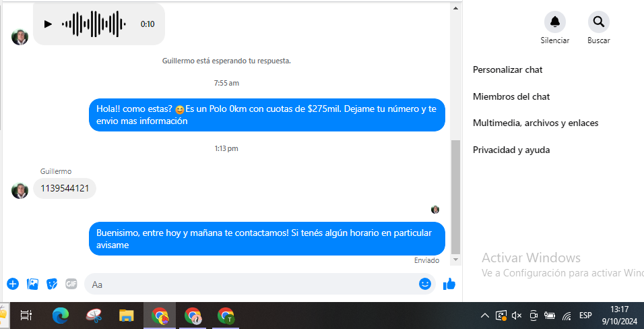The image size is (644, 329).
Task: Open the GIF picker
Action: coord(71,284)
